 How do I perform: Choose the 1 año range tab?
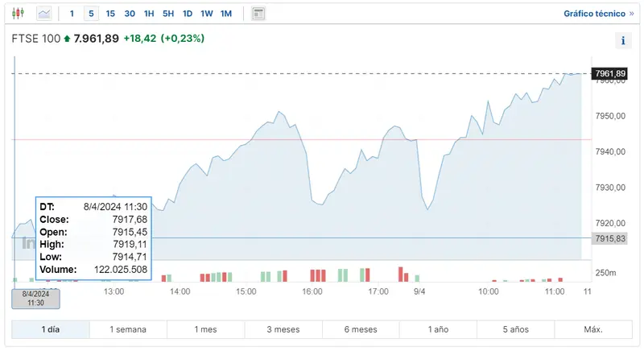pos(438,329)
